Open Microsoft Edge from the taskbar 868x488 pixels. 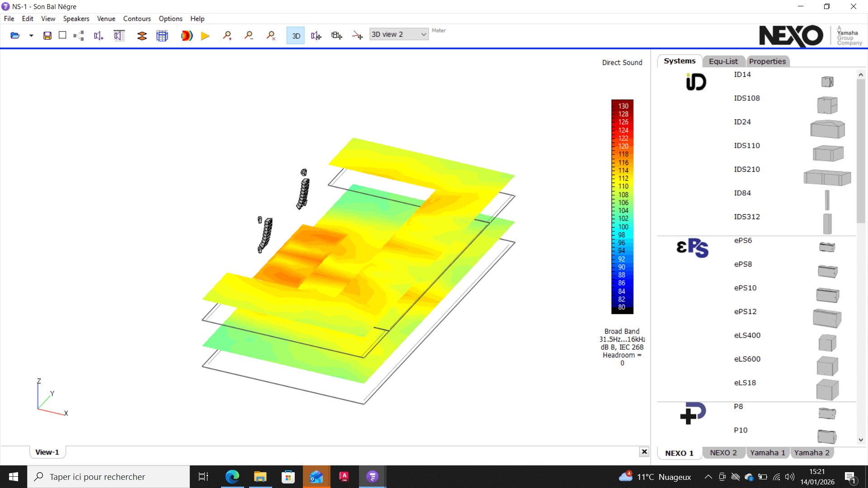tap(232, 477)
